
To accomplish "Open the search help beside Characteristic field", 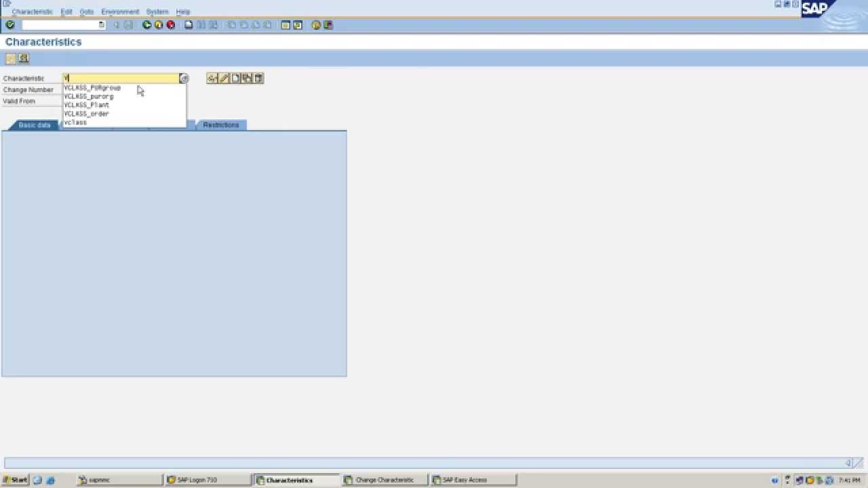I will tap(184, 79).
